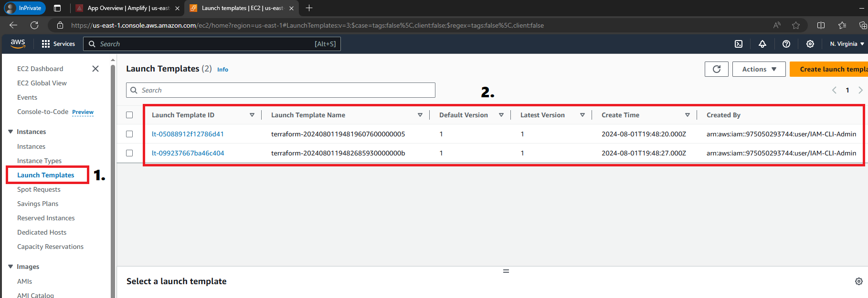The width and height of the screenshot is (868, 298).
Task: Go to Events in sidebar
Action: 27,97
